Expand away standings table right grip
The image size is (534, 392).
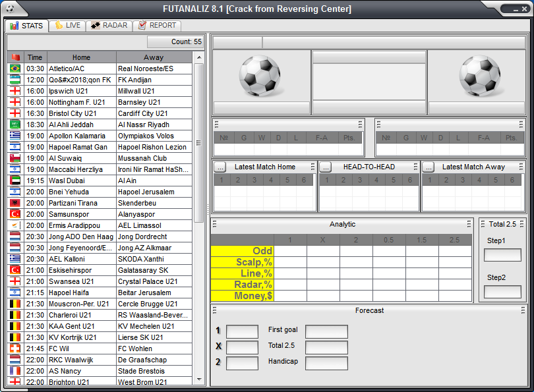521,125
